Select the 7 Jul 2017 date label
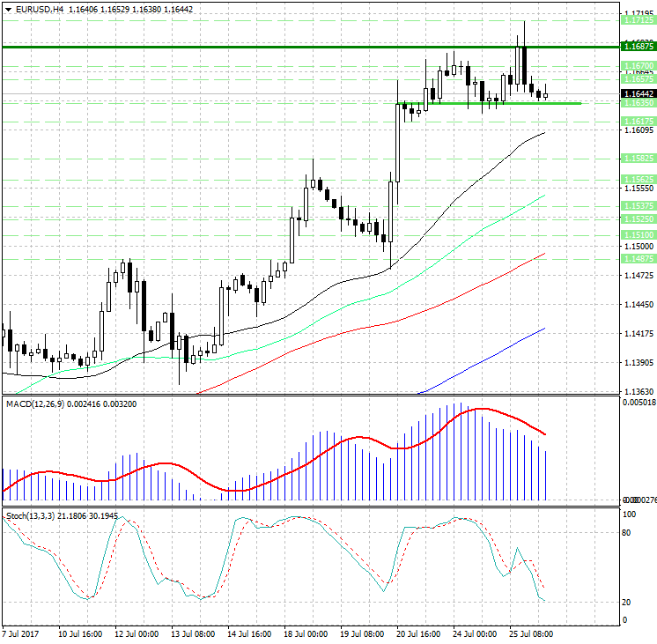The height and width of the screenshot is (644, 657). [20, 633]
